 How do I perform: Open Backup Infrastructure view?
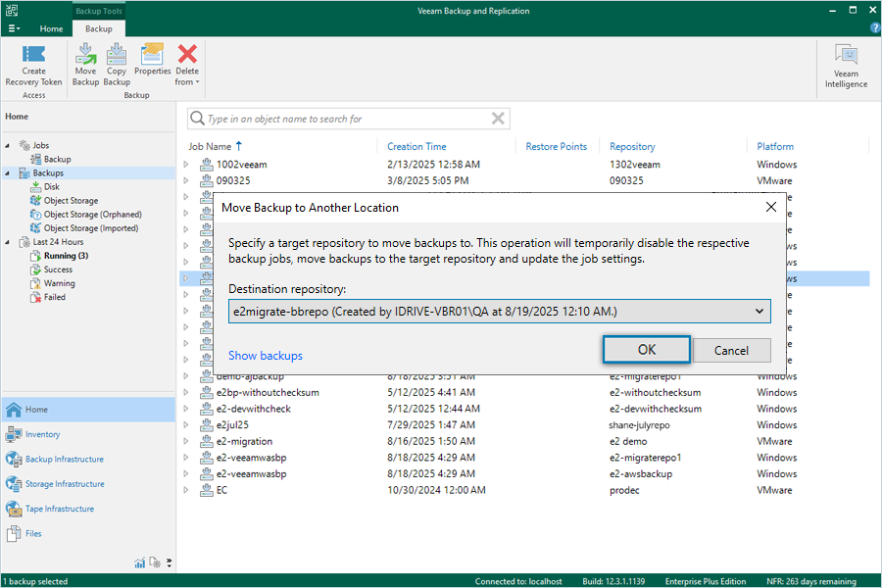pyautogui.click(x=88, y=460)
